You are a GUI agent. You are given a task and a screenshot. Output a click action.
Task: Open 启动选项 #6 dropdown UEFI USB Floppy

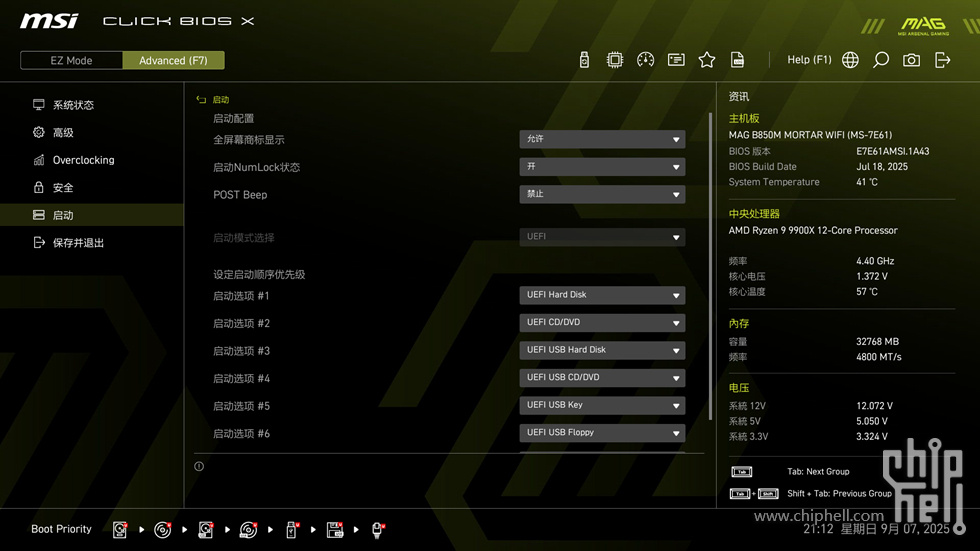(x=602, y=432)
